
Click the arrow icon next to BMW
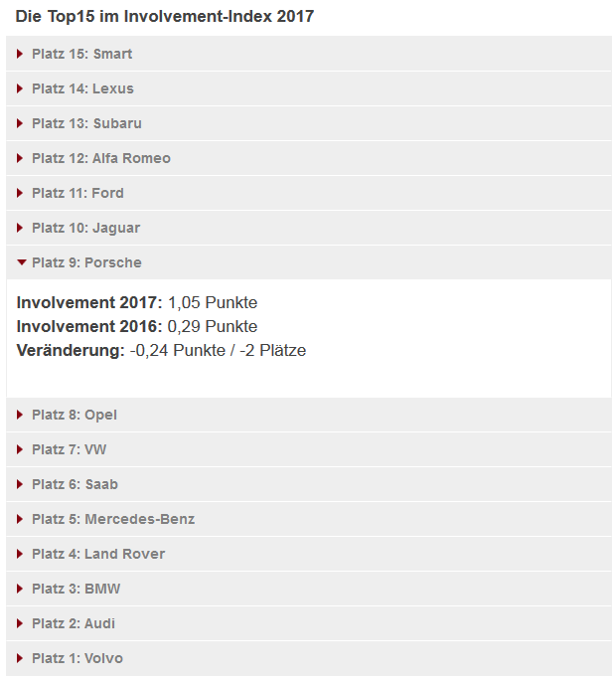(20, 589)
